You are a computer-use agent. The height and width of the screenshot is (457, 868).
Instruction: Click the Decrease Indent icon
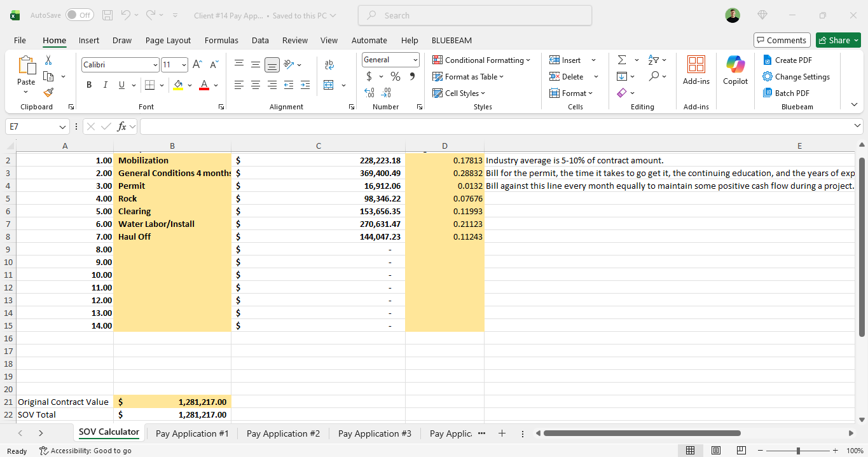289,85
